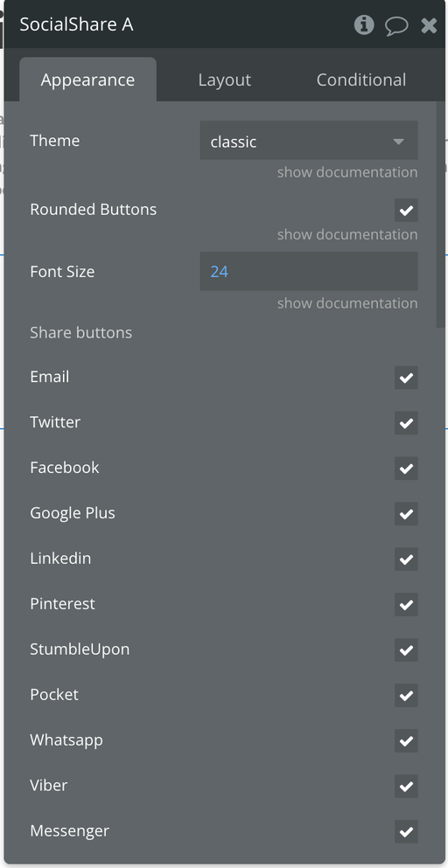Toggle the Google Plus checkbox
This screenshot has width=448, height=868.
(x=406, y=514)
